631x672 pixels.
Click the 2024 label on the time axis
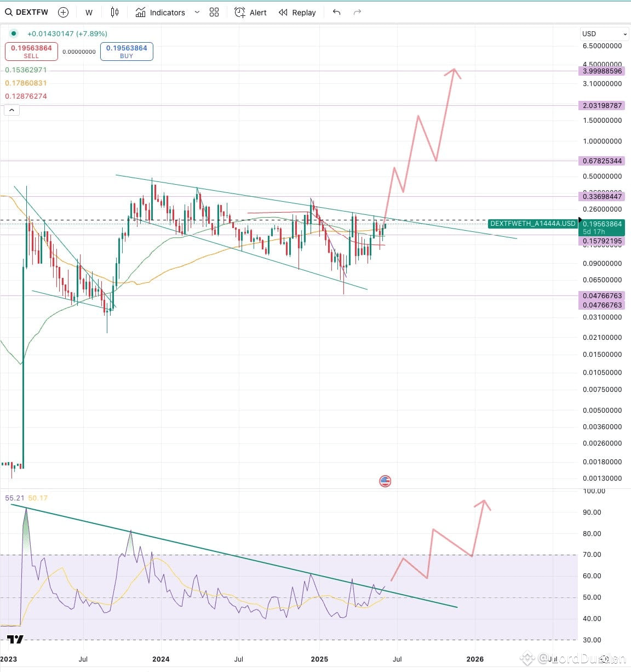(x=161, y=659)
